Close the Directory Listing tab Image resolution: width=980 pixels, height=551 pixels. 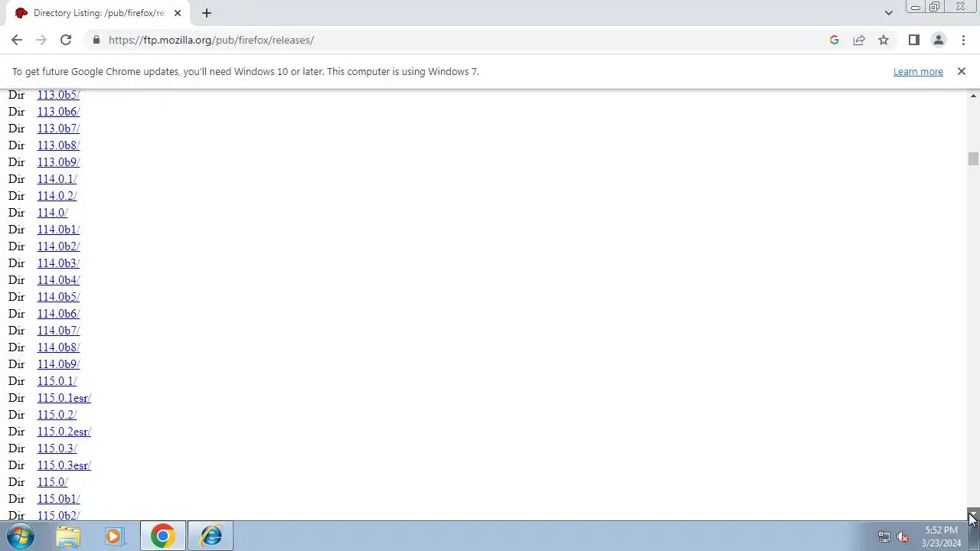coord(178,13)
